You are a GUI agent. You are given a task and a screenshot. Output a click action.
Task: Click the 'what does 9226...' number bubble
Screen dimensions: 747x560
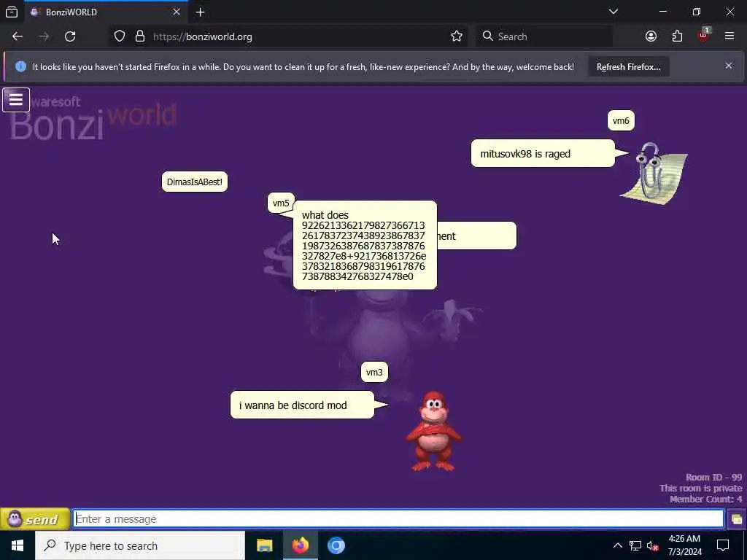365,245
